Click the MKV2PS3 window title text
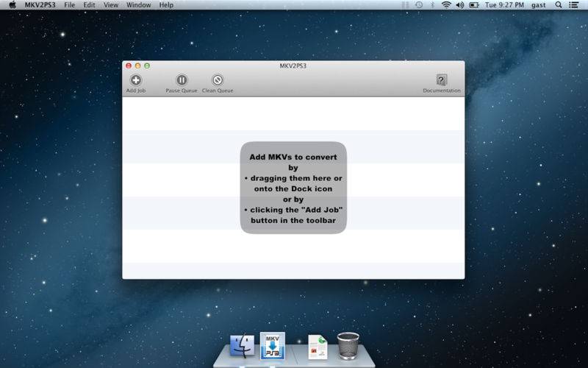 coord(293,66)
